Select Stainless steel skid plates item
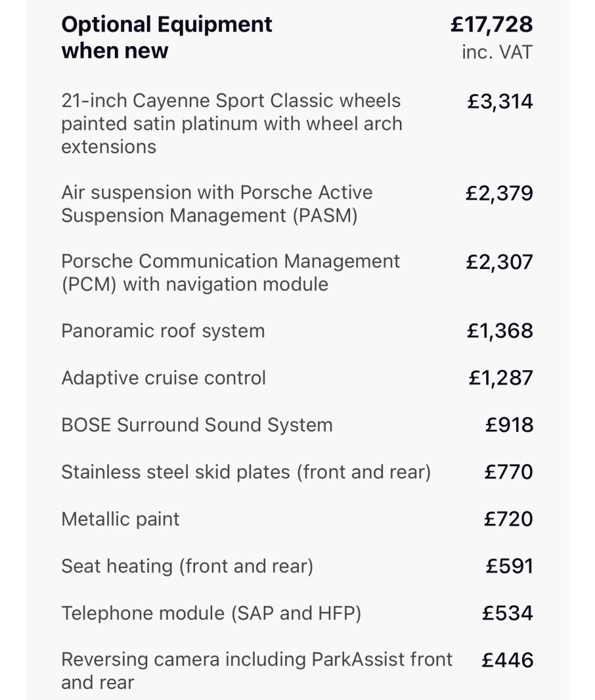 (246, 472)
